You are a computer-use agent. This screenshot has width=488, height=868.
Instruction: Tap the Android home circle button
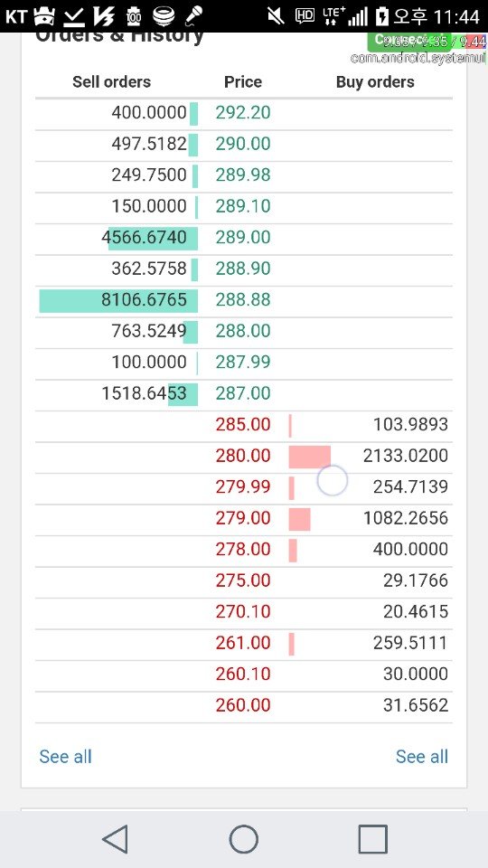pyautogui.click(x=243, y=839)
